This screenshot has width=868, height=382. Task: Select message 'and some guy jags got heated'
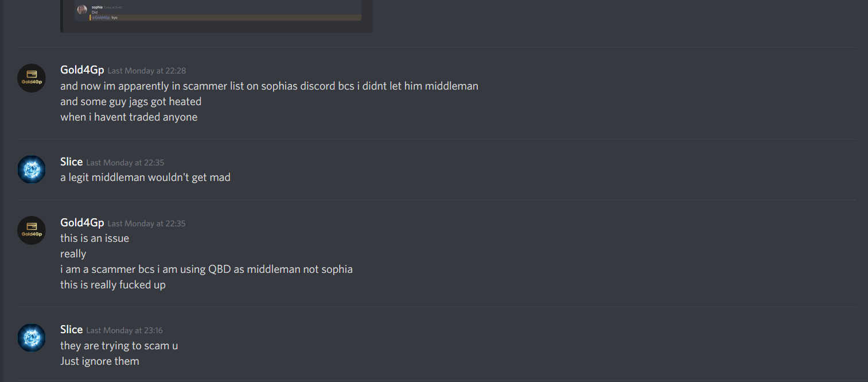(x=131, y=102)
